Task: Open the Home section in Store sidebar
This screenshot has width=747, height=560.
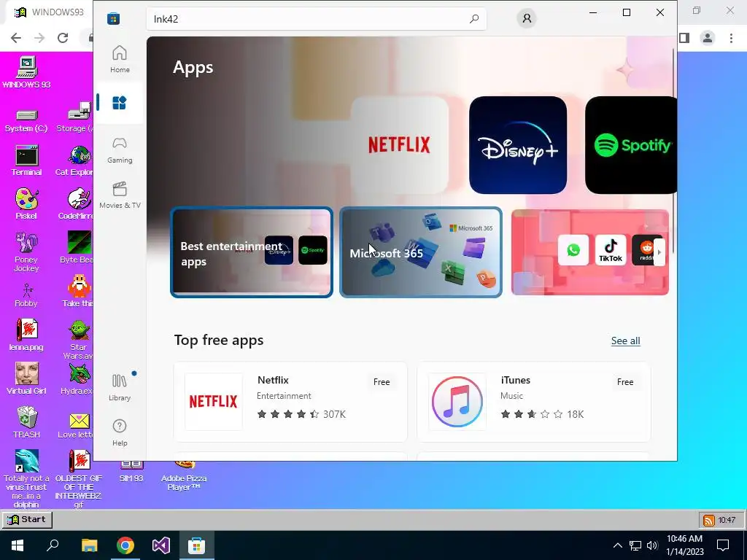Action: click(120, 59)
